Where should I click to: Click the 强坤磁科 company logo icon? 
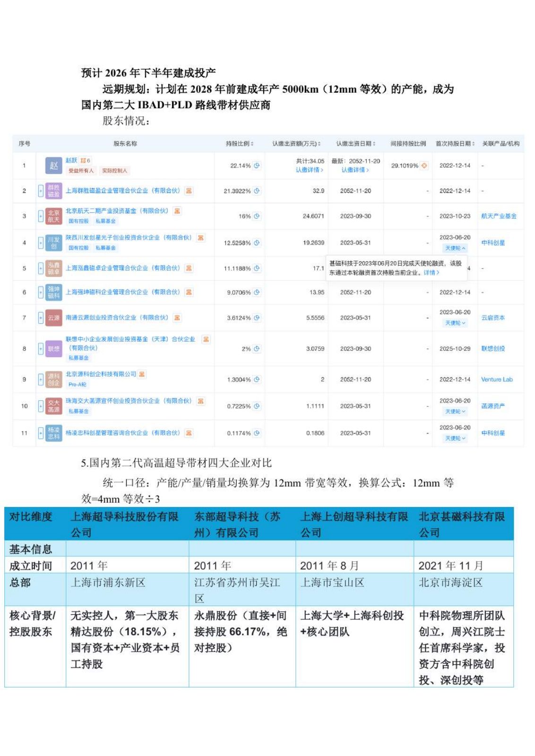tap(54, 292)
